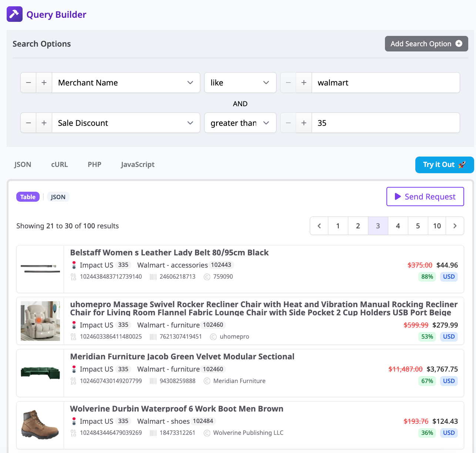Click the minus button beside the walmart value
Screen dimensions: 476x453
pos(288,83)
